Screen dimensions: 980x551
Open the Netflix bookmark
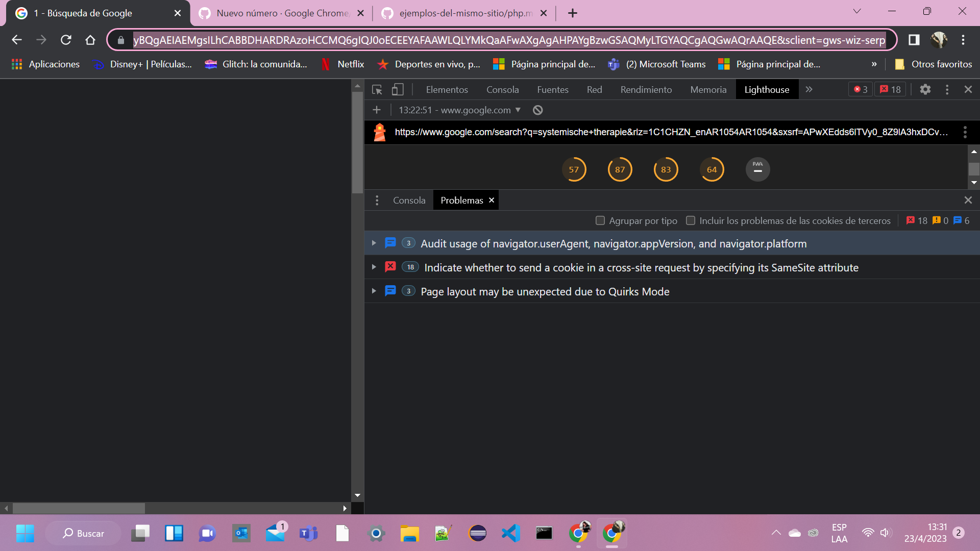pos(343,64)
